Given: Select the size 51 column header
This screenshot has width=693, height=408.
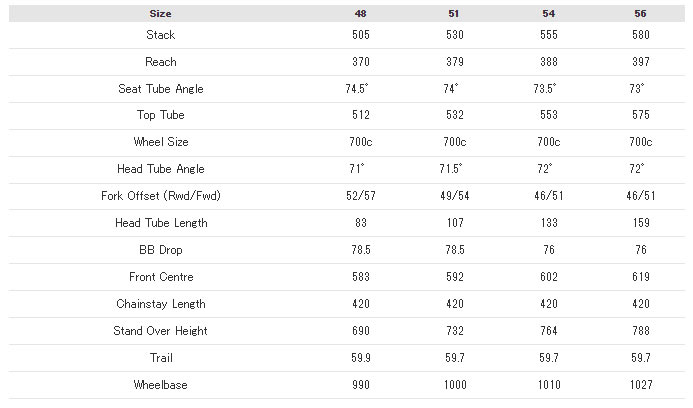Looking at the screenshot, I should [x=454, y=14].
